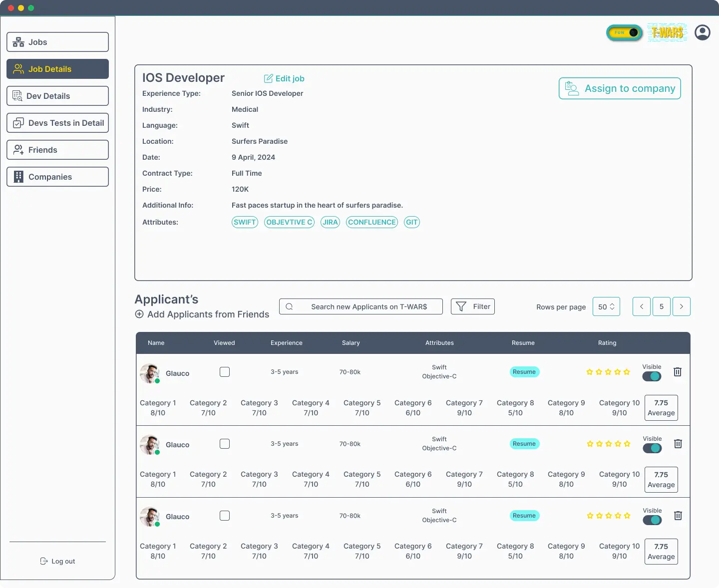Select the T-WARS logo
The image size is (719, 588).
pos(668,32)
